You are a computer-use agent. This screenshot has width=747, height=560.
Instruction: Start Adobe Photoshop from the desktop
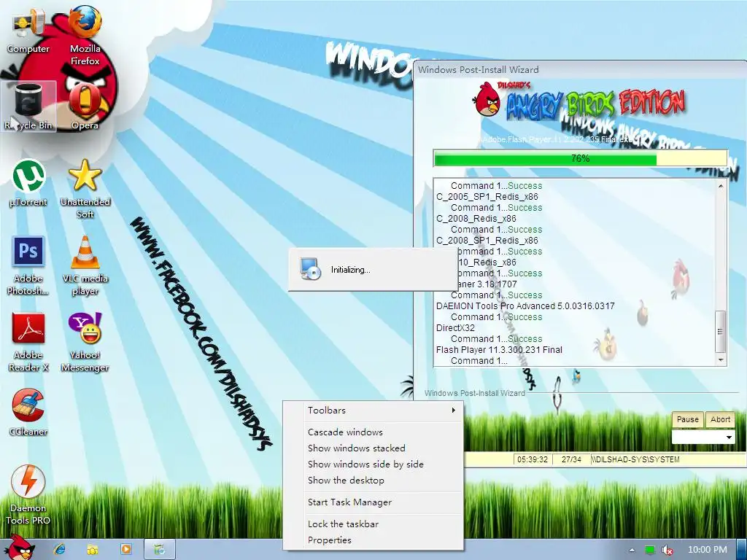click(x=28, y=265)
